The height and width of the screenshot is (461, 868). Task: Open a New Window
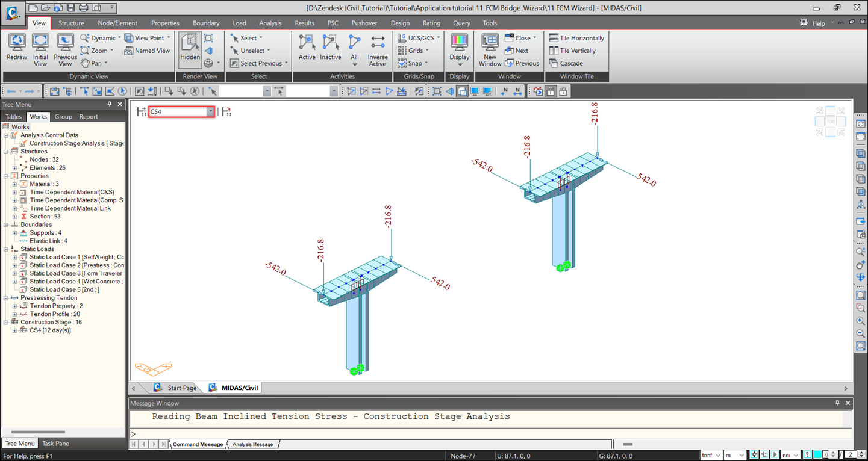click(x=490, y=50)
